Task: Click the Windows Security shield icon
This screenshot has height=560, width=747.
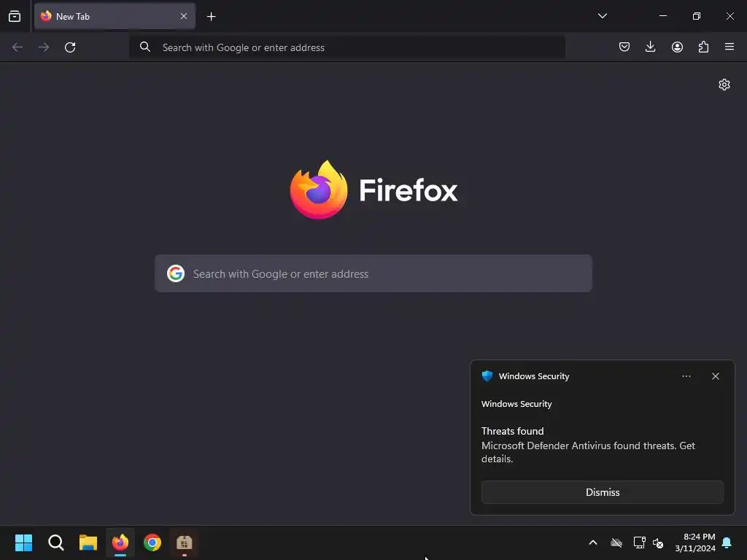Action: click(487, 376)
